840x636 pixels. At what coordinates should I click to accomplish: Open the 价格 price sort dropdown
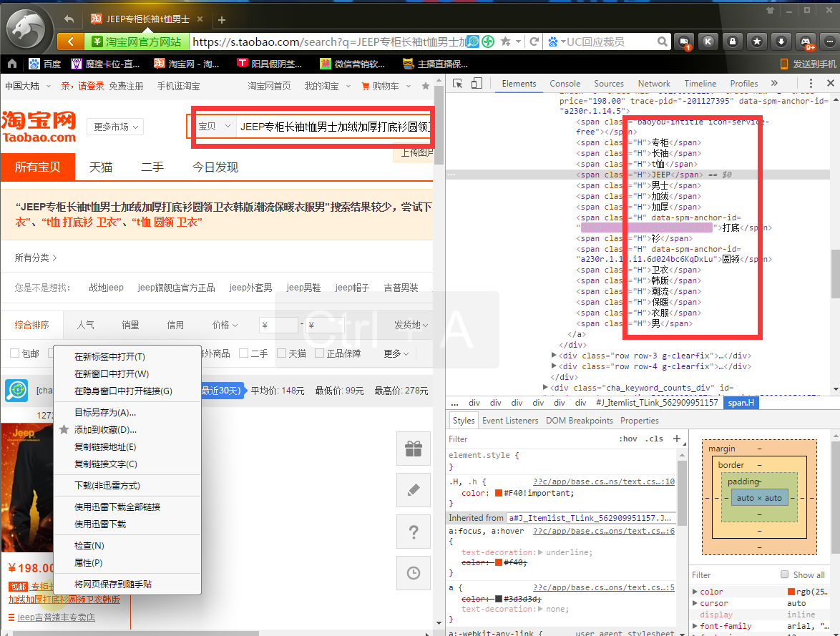pos(225,325)
